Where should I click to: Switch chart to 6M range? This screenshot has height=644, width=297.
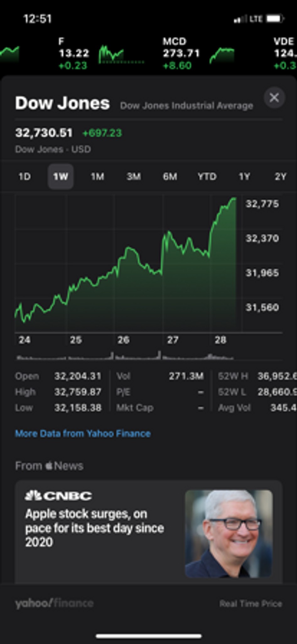tap(170, 176)
